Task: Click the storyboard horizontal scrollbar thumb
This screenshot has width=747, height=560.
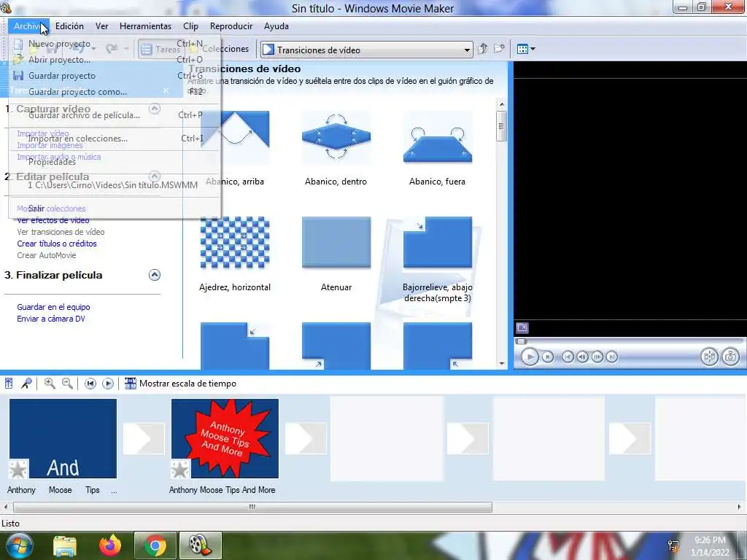Action: tap(252, 507)
